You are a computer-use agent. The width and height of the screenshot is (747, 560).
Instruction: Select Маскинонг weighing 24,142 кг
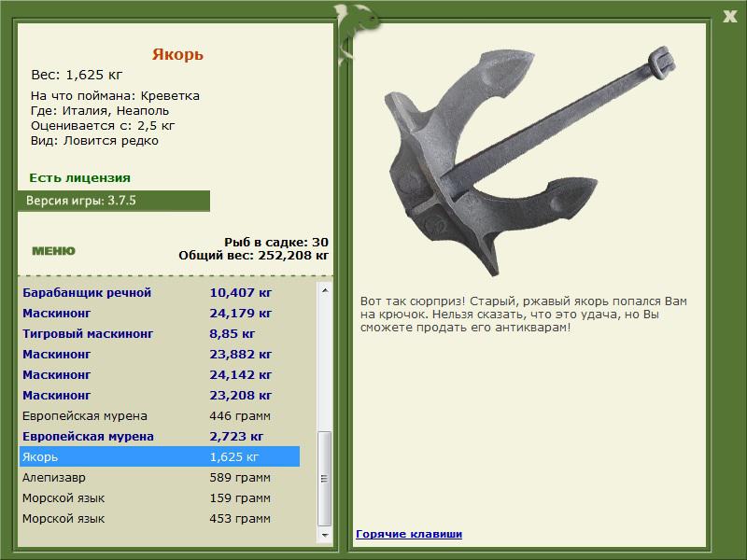(160, 374)
